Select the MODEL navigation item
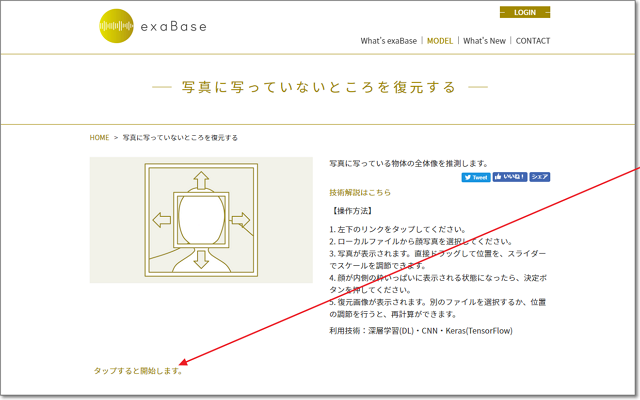This screenshot has width=640, height=400. pos(440,41)
